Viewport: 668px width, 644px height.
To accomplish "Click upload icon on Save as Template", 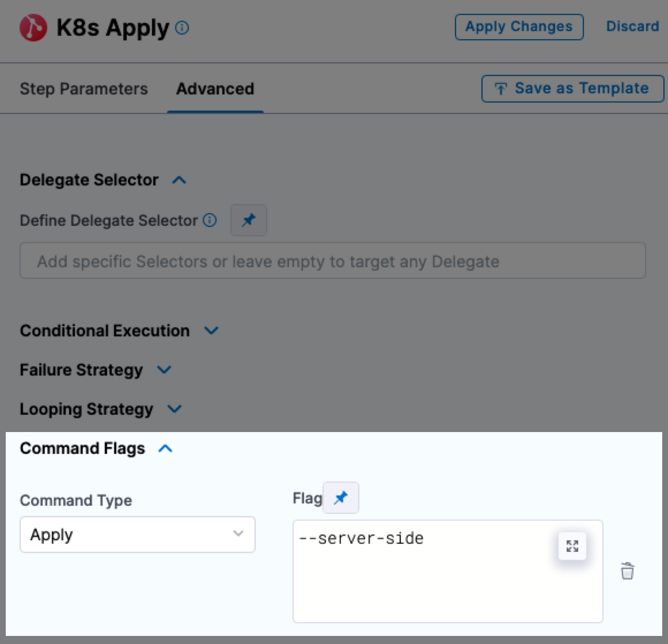I will click(500, 89).
